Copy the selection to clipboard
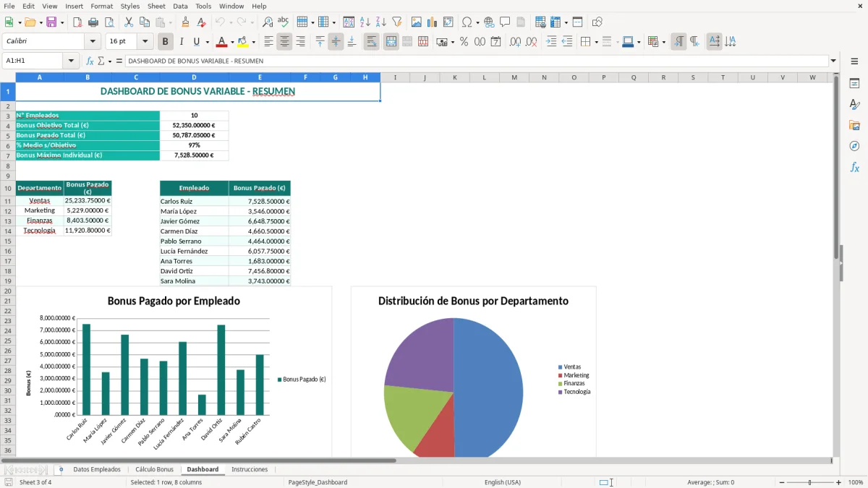Screen dimensions: 868x488 pyautogui.click(x=144, y=22)
